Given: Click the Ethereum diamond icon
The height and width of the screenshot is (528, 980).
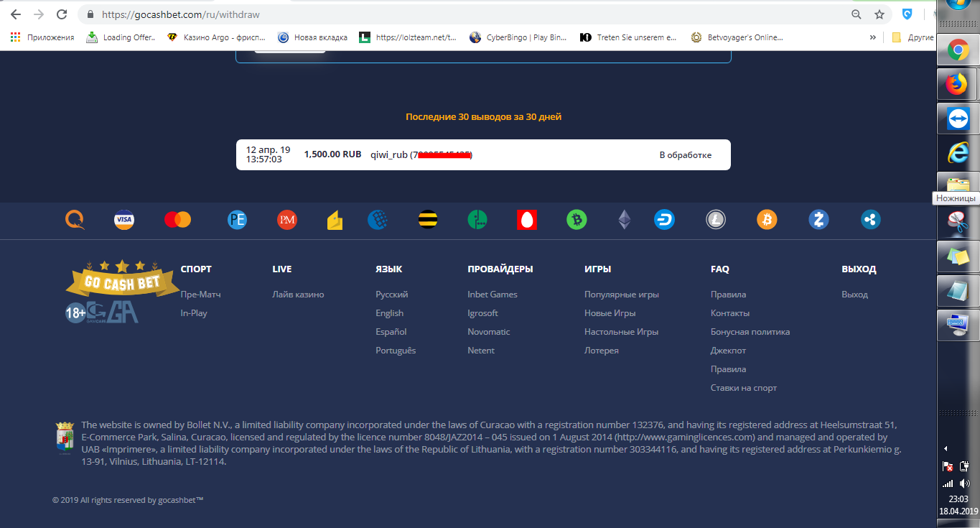Looking at the screenshot, I should [625, 220].
